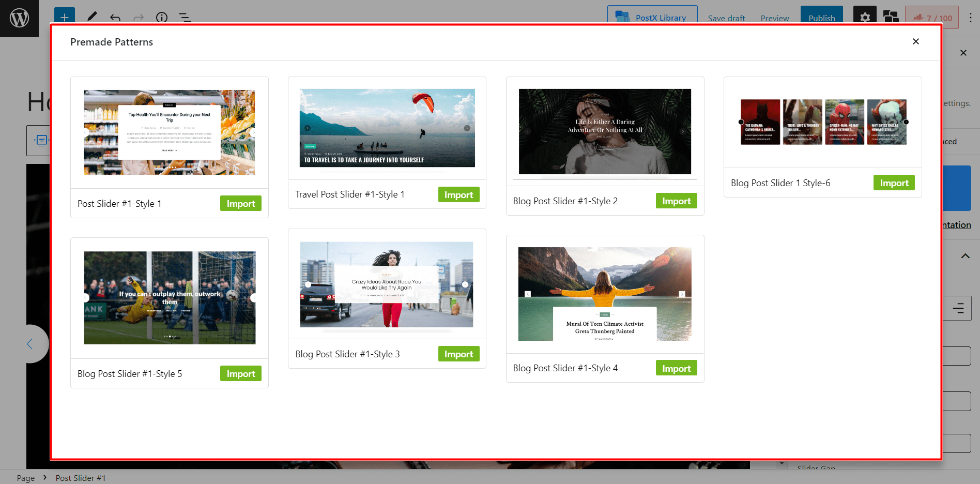Image resolution: width=980 pixels, height=484 pixels.
Task: Click the PostX blocks icon beside the gear
Action: (x=891, y=17)
